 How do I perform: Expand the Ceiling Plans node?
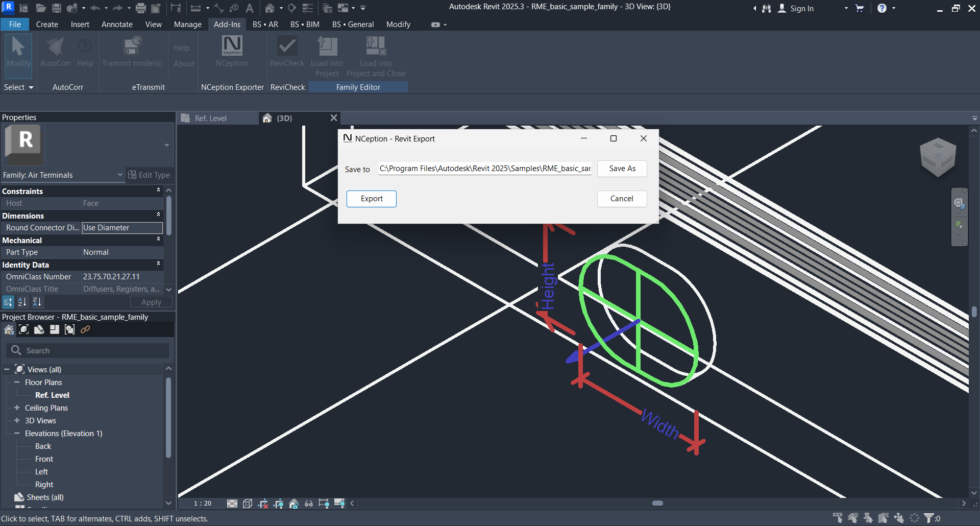click(17, 408)
